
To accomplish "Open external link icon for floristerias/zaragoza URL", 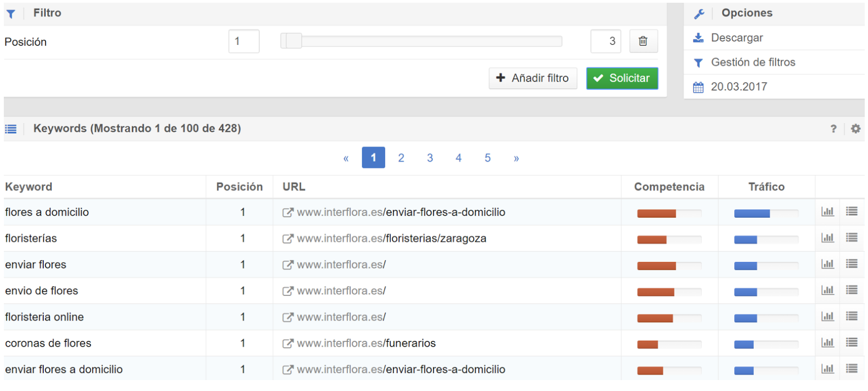I will pyautogui.click(x=287, y=239).
